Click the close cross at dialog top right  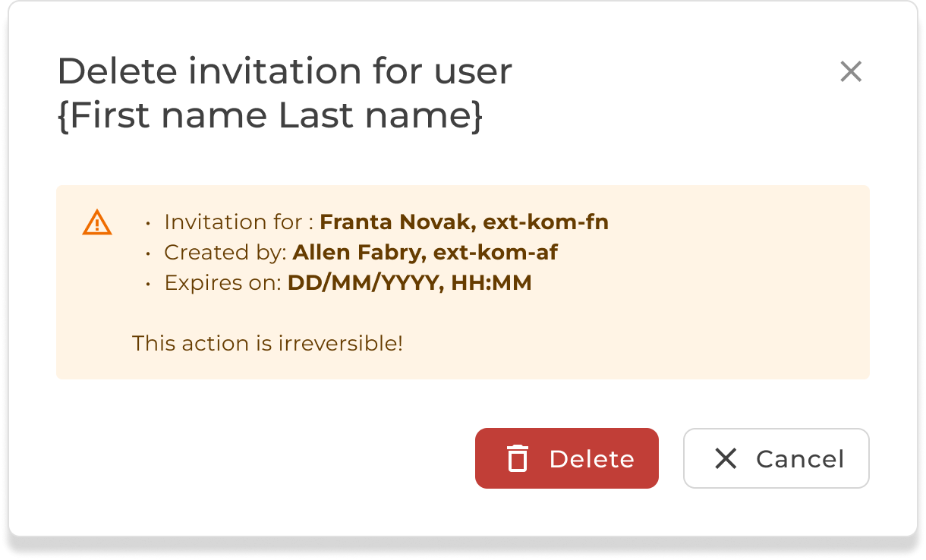tap(850, 71)
